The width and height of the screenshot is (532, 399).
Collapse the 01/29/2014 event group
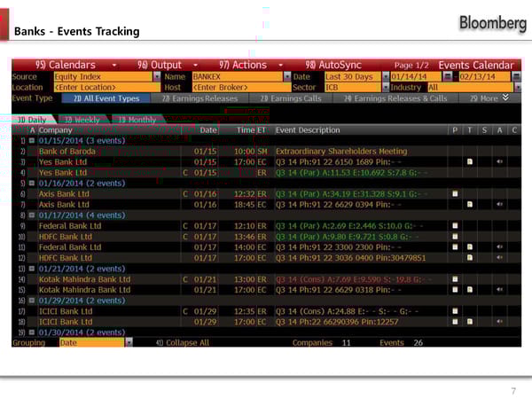coord(32,301)
